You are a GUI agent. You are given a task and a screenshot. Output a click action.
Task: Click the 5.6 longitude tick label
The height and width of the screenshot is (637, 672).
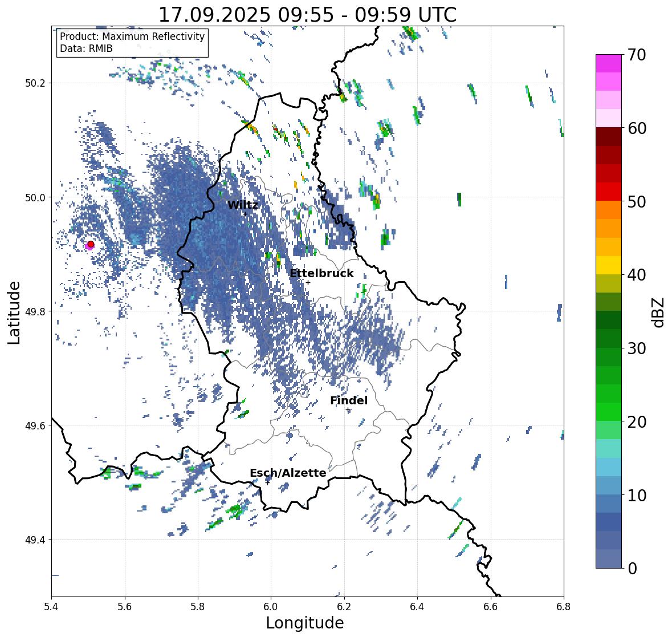[x=125, y=607]
